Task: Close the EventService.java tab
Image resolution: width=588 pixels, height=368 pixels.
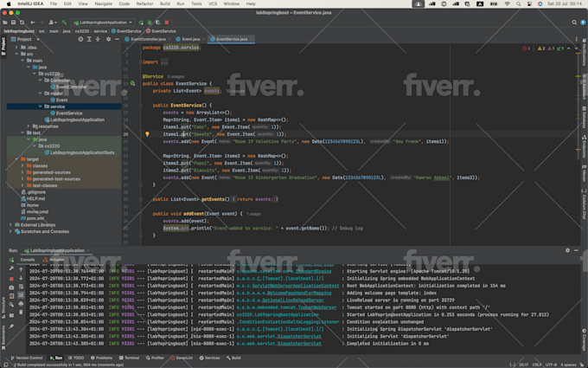Action: 251,39
